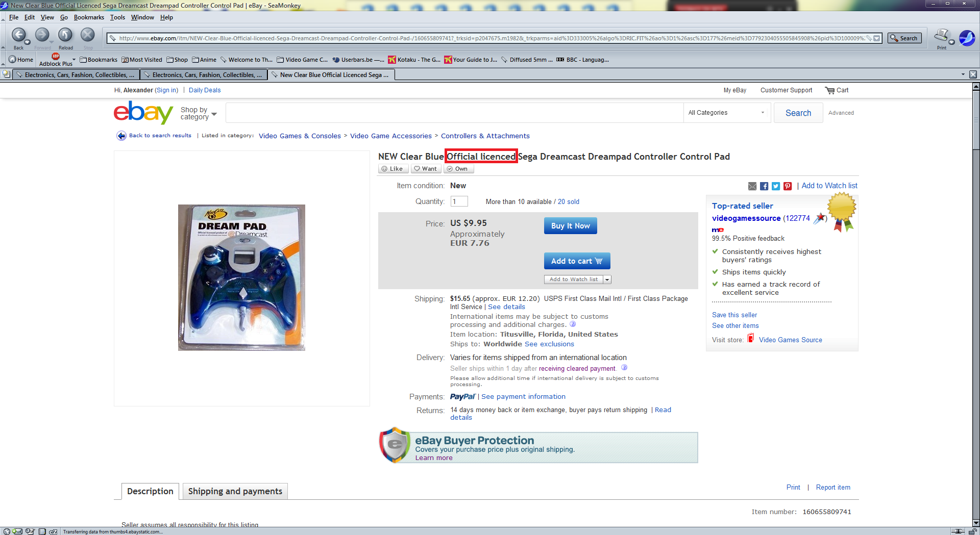Share item on Twitter
This screenshot has height=535, width=980.
tap(776, 186)
